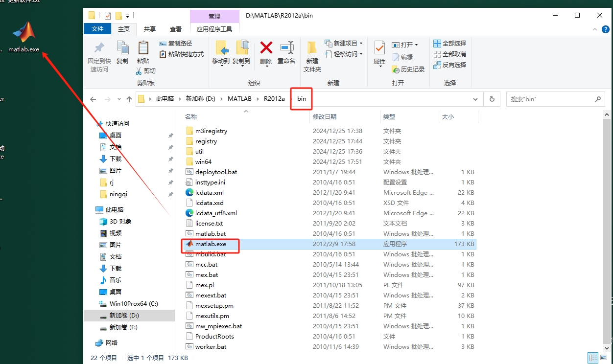The image size is (613, 364).
Task: Open 3D Objects in navigation pane
Action: [x=120, y=222]
